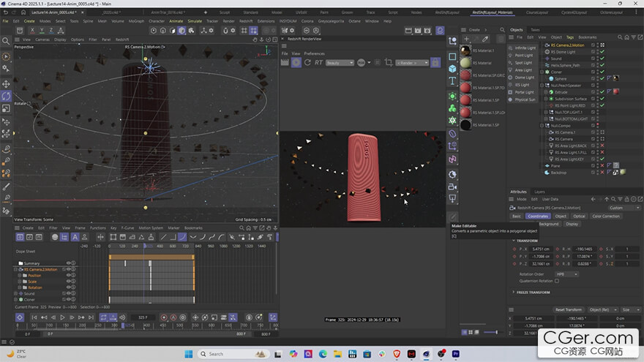Toggle automatic mode A icon in timeline
This screenshot has width=644, height=362.
coord(75,237)
